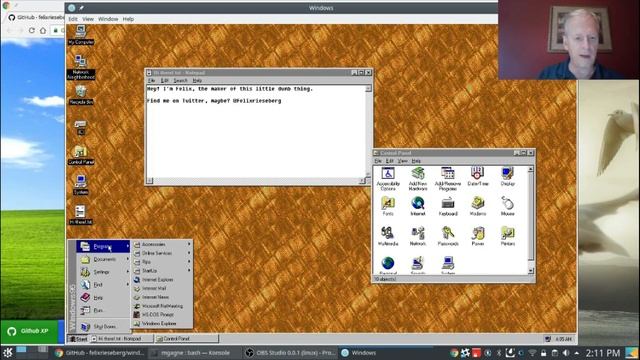This screenshot has width=640, height=360.
Task: Open KDE application launcher
Action: [x=7, y=353]
